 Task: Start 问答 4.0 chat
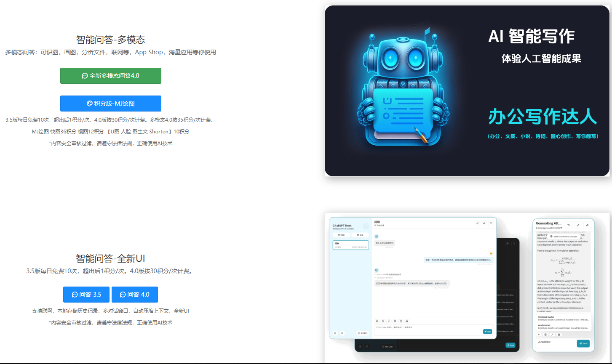(135, 295)
